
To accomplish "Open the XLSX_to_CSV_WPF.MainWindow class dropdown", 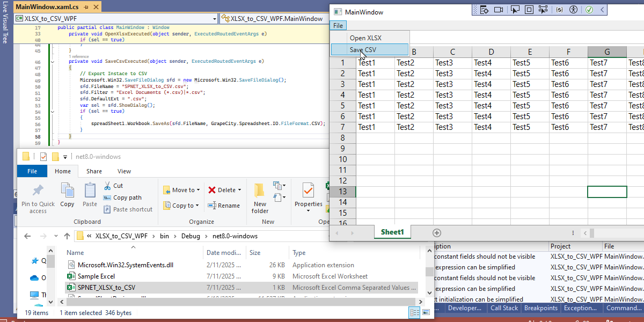I will [274, 18].
